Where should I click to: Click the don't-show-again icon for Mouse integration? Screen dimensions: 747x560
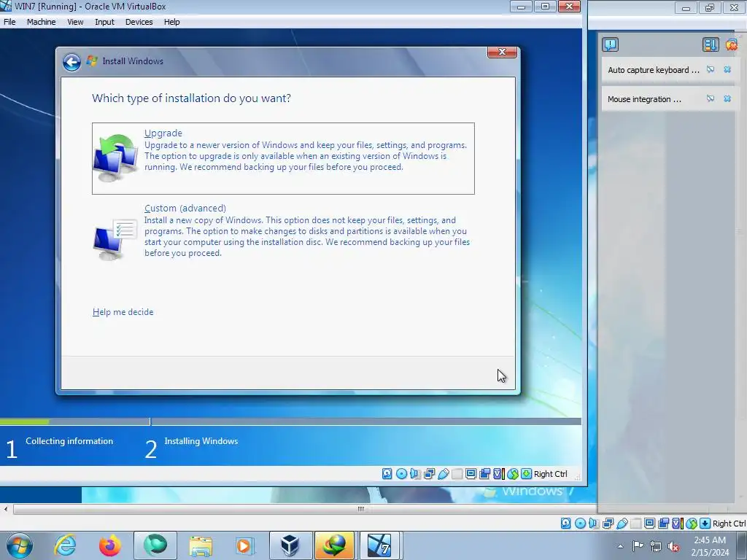(711, 98)
